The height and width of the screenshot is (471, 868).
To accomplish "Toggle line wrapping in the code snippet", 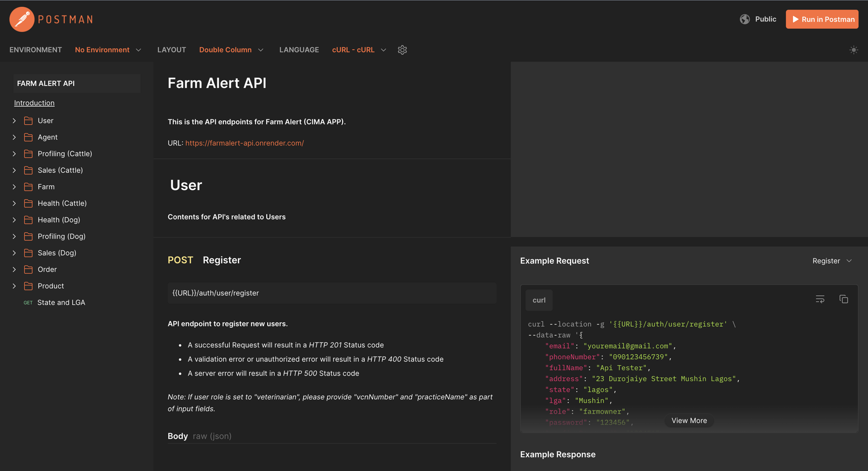I will 820,299.
